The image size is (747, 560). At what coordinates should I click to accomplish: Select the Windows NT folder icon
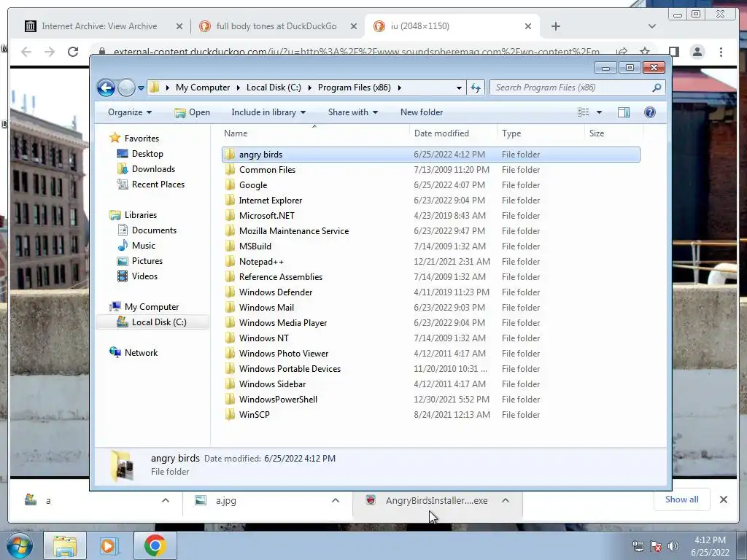pos(230,338)
